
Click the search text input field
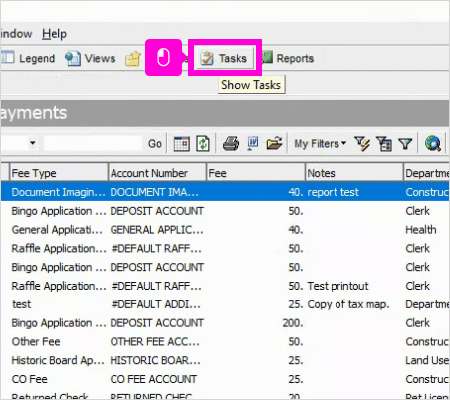(93, 143)
